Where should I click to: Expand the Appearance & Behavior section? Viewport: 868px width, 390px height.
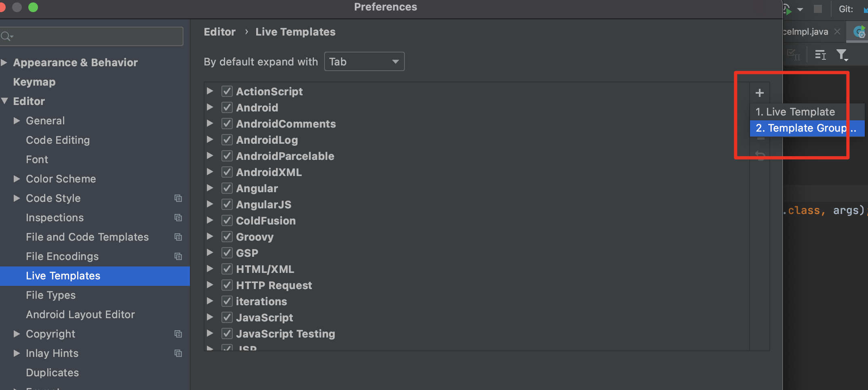(x=4, y=63)
